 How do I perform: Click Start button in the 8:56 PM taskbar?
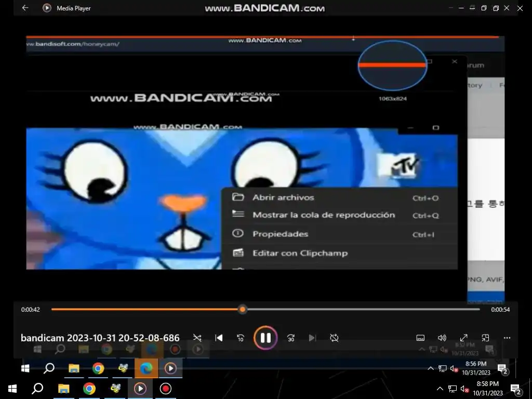pyautogui.click(x=25, y=368)
